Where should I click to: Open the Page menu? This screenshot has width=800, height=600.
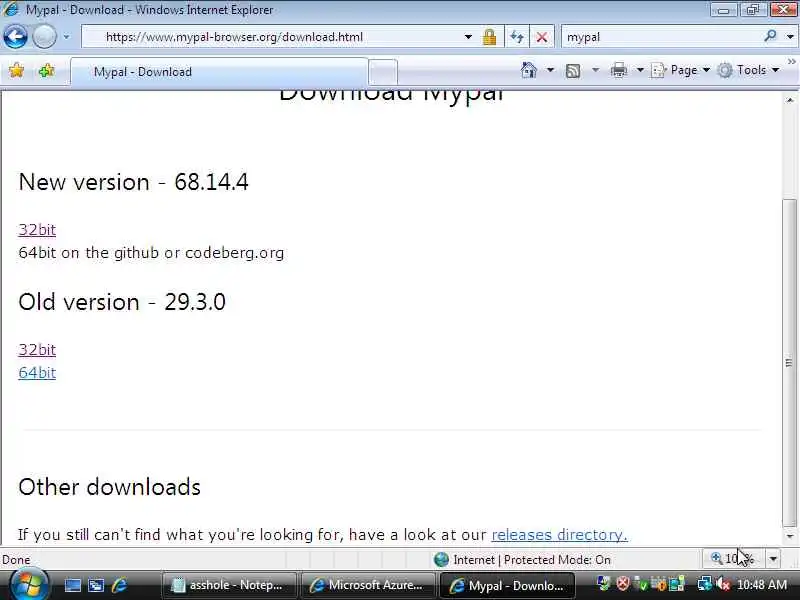pos(681,70)
